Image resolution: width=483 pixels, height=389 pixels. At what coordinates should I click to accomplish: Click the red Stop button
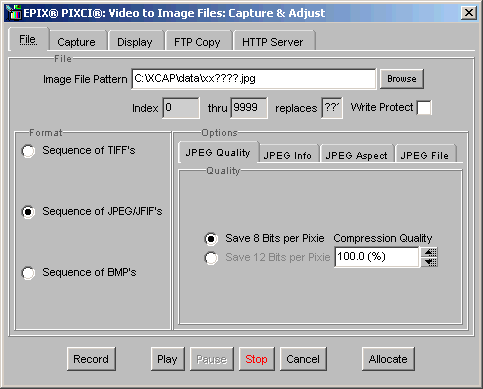click(x=256, y=359)
